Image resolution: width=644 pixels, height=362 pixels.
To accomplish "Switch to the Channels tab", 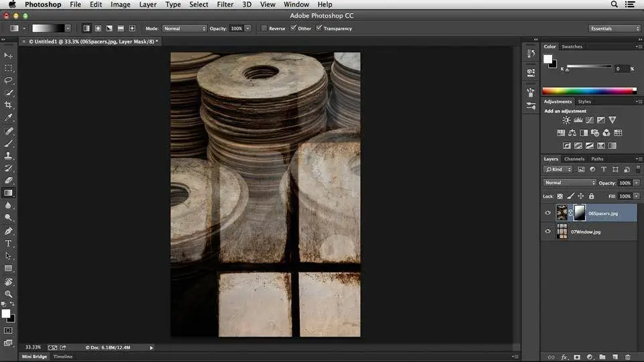I will tap(574, 159).
